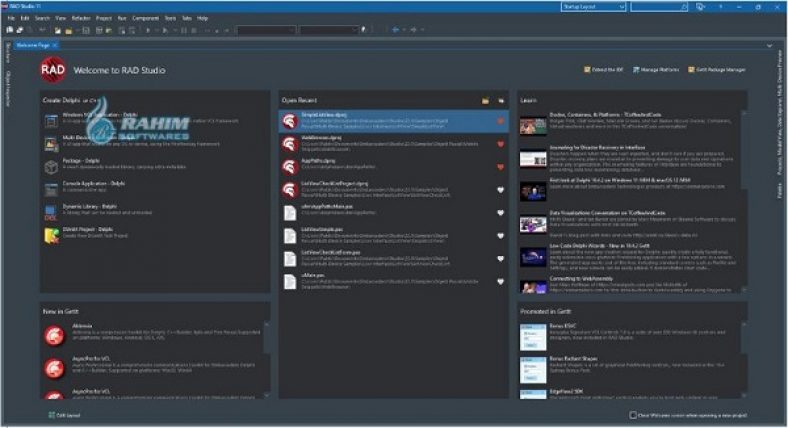Image resolution: width=788 pixels, height=428 pixels.
Task: Check the Close Welcome screen when opening project box
Action: (633, 415)
